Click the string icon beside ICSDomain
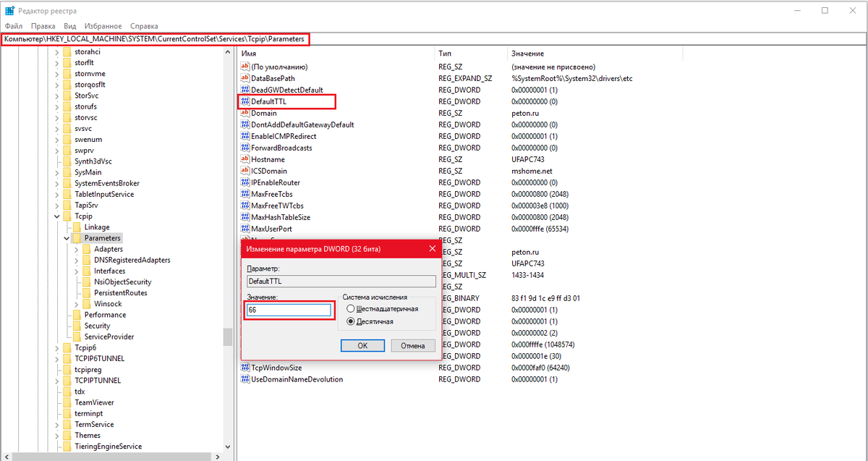 tap(244, 171)
